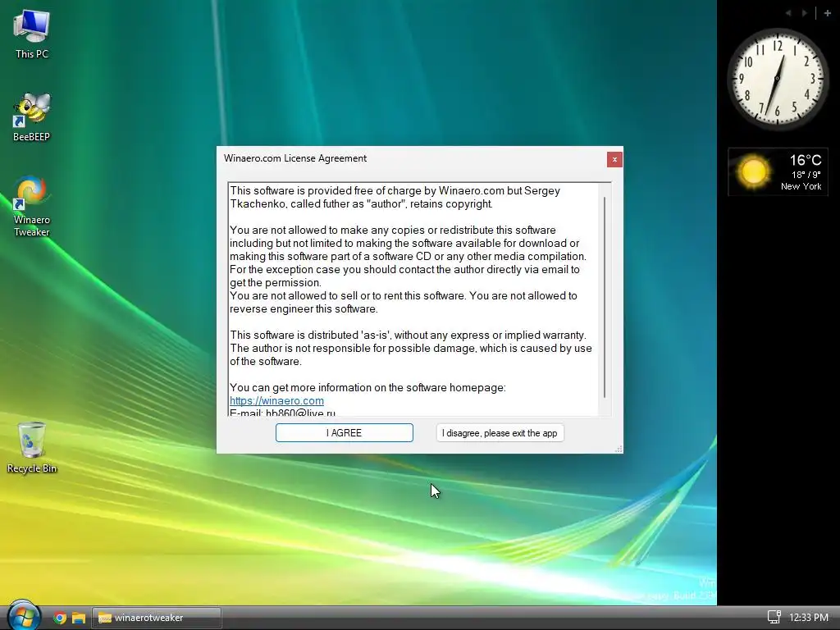Open the Windows Start orb
Screen dimensions: 840x630
(24, 616)
